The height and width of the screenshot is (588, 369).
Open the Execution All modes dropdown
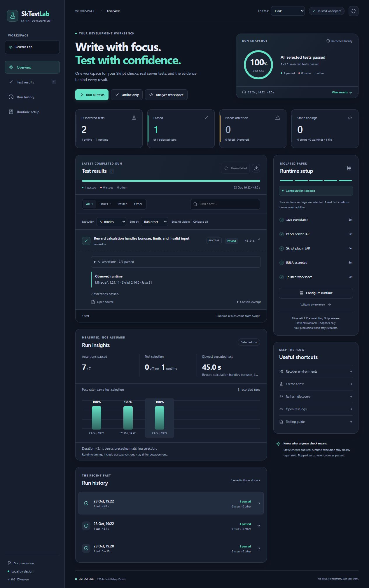coord(111,222)
